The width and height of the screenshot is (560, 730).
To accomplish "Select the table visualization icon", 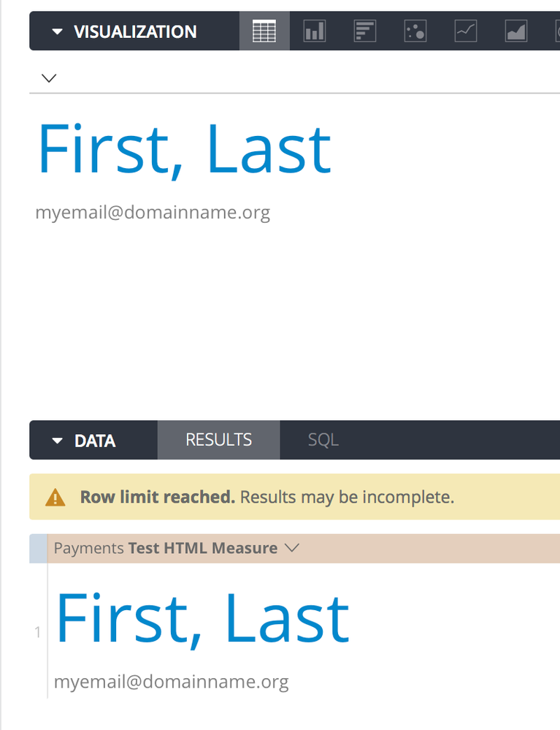I will pyautogui.click(x=264, y=31).
